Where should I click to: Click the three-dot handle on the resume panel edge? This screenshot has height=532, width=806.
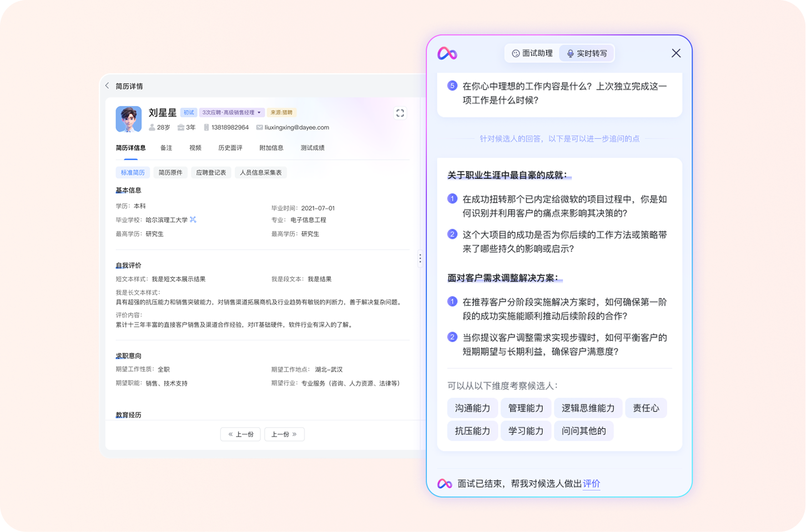[x=420, y=259]
